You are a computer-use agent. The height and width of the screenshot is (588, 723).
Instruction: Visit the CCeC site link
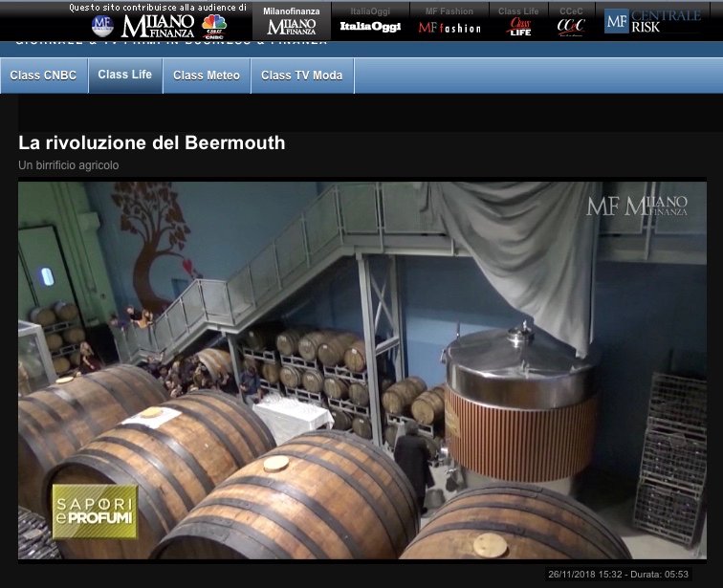pos(571,22)
